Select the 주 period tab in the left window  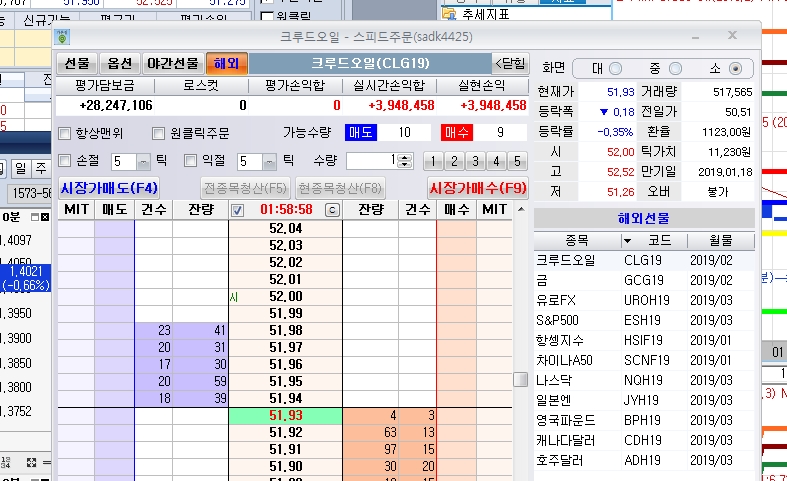pos(42,169)
